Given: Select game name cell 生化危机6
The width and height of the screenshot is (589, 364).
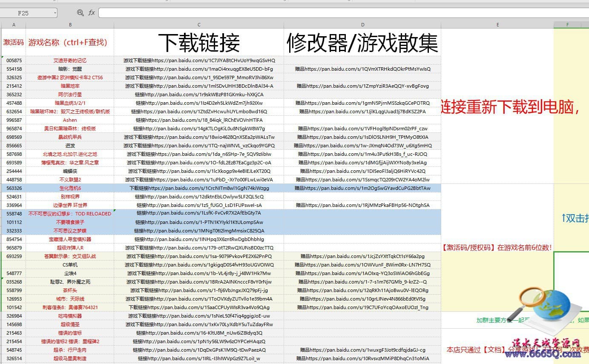Looking at the screenshot, I should point(70,188).
